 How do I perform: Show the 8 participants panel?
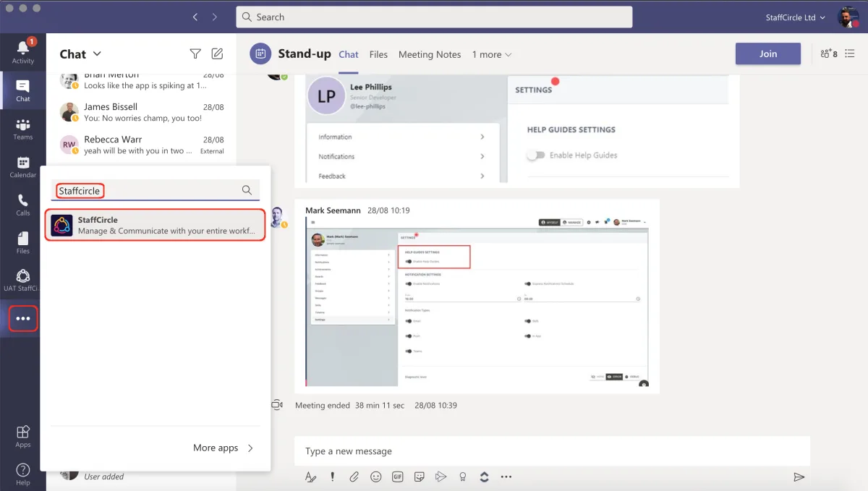(829, 54)
